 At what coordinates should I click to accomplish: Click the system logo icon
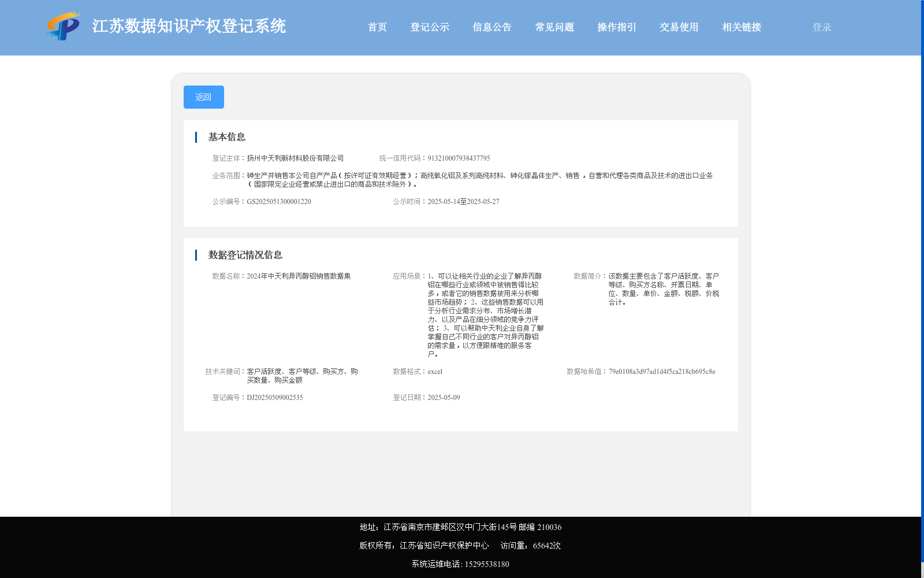point(64,26)
